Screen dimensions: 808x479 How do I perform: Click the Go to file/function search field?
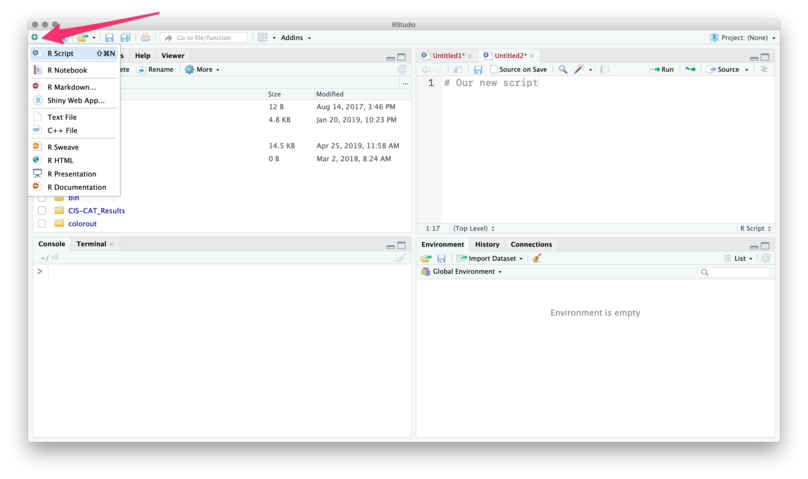[x=204, y=38]
